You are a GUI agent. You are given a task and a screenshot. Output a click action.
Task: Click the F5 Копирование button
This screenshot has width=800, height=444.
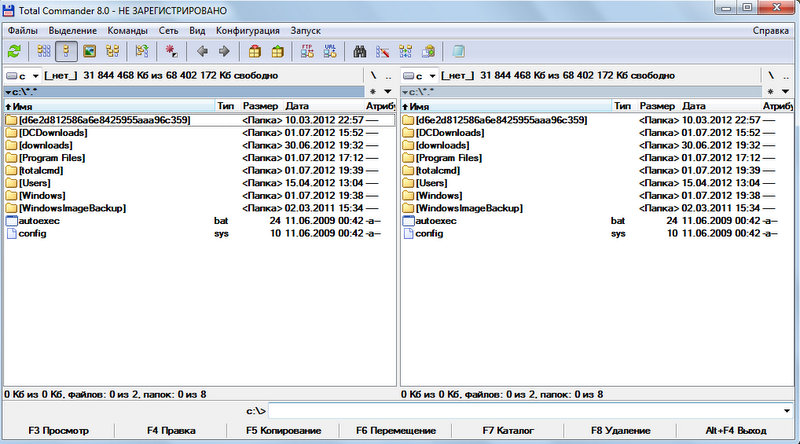(x=283, y=430)
